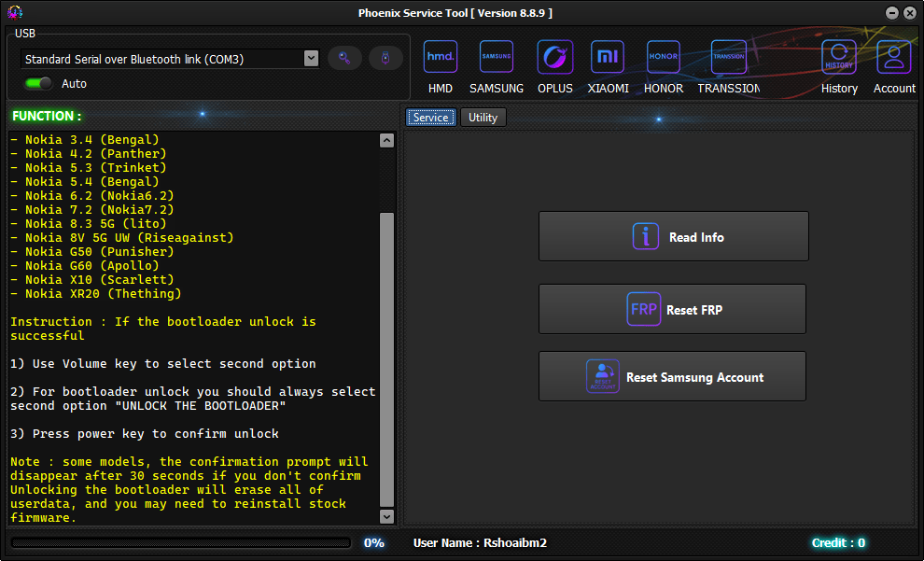Click the Nokia 8.3 5G (lito) line
The height and width of the screenshot is (561, 924).
[x=89, y=224]
